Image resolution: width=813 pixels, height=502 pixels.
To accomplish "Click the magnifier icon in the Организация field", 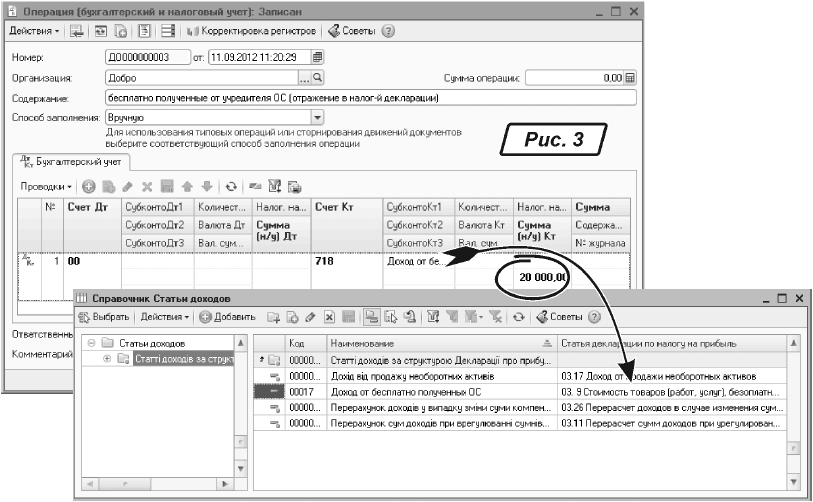I will pos(318,77).
